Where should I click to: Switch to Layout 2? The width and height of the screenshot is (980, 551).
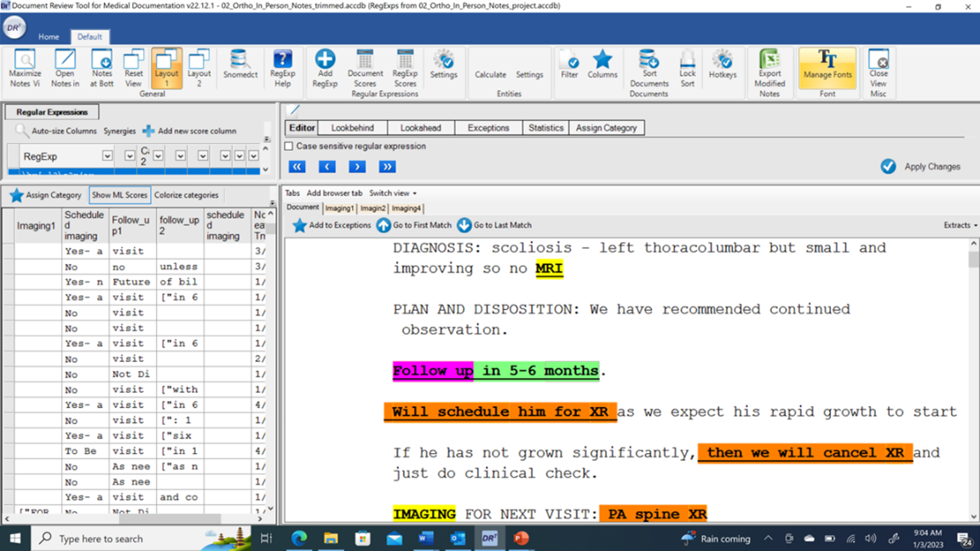click(x=199, y=66)
